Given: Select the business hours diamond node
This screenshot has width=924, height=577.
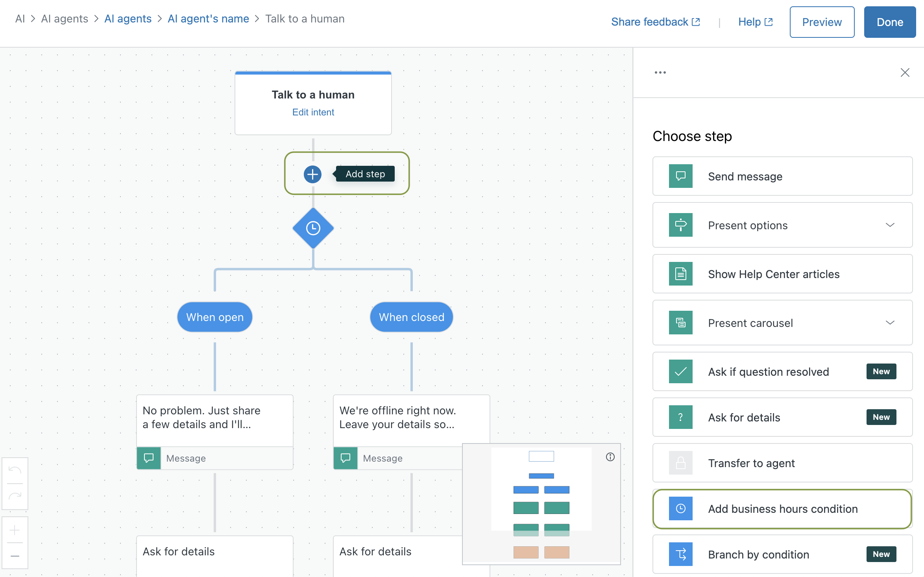Looking at the screenshot, I should pos(313,228).
